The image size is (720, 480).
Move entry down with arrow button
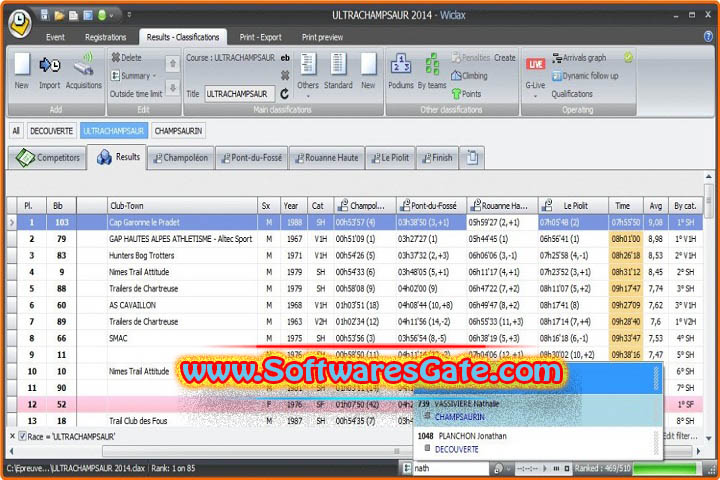pos(173,87)
